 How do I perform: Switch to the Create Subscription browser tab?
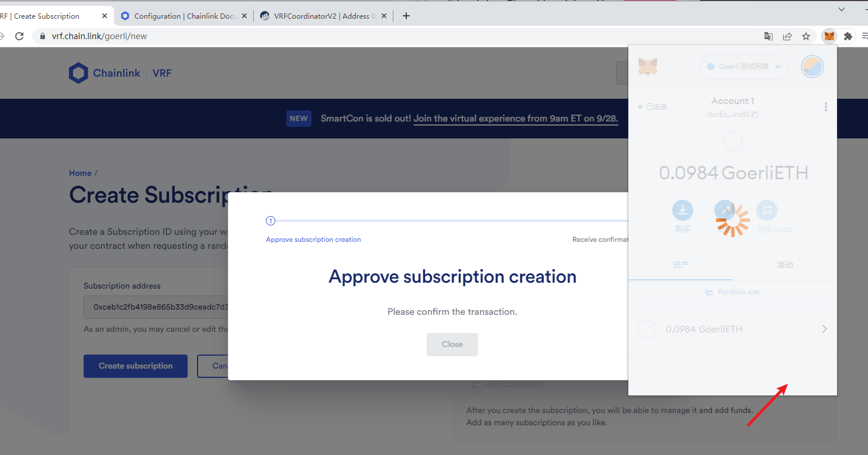pos(53,16)
